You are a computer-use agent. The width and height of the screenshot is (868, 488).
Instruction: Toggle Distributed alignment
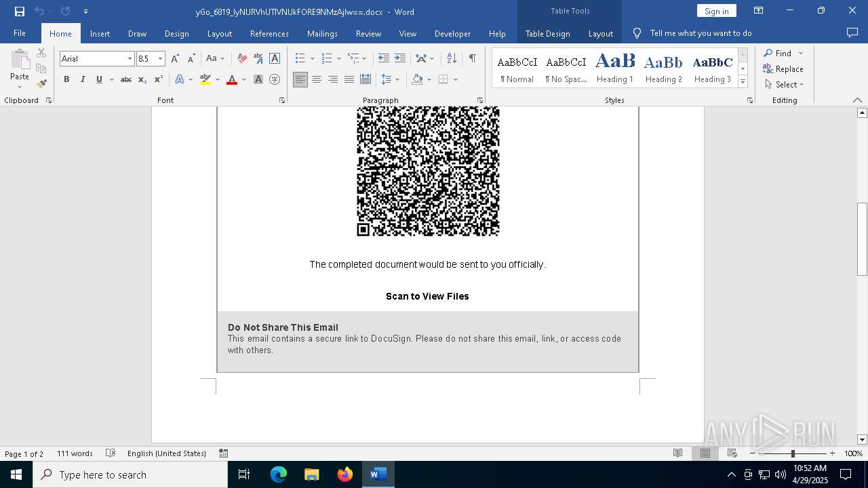(x=366, y=80)
